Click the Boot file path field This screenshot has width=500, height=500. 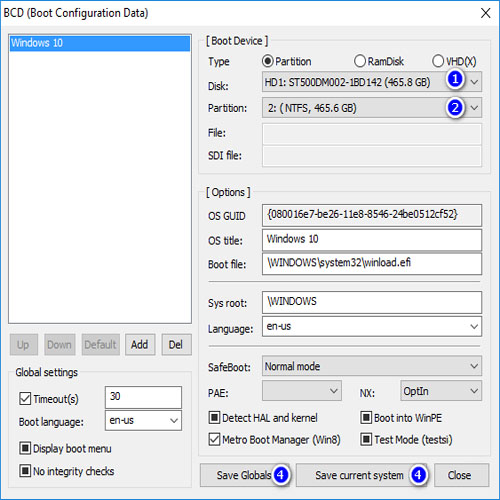[372, 264]
